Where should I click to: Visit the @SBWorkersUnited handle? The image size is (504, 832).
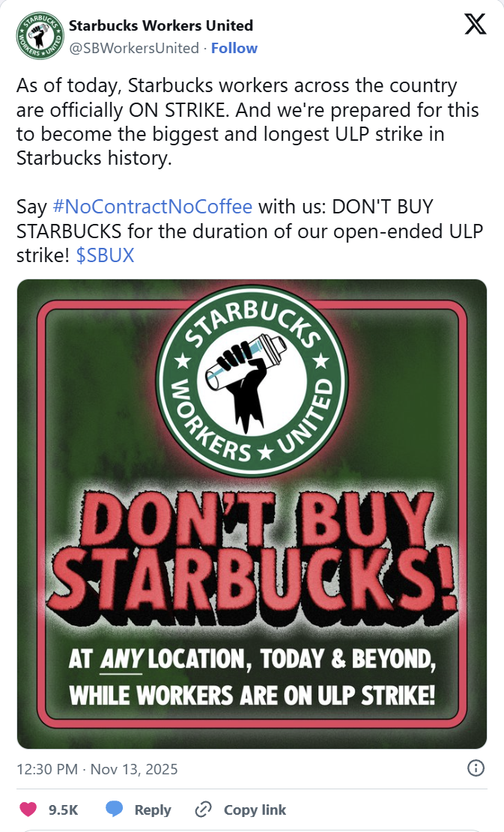(x=134, y=48)
